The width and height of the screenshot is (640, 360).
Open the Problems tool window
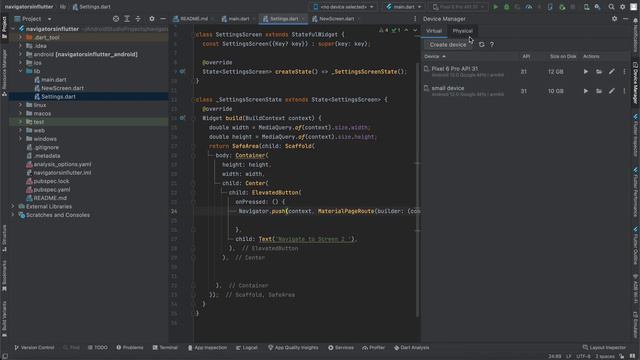(129, 348)
